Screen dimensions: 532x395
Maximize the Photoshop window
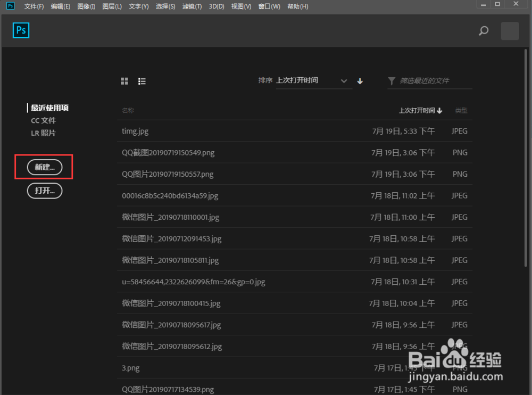coord(497,4)
